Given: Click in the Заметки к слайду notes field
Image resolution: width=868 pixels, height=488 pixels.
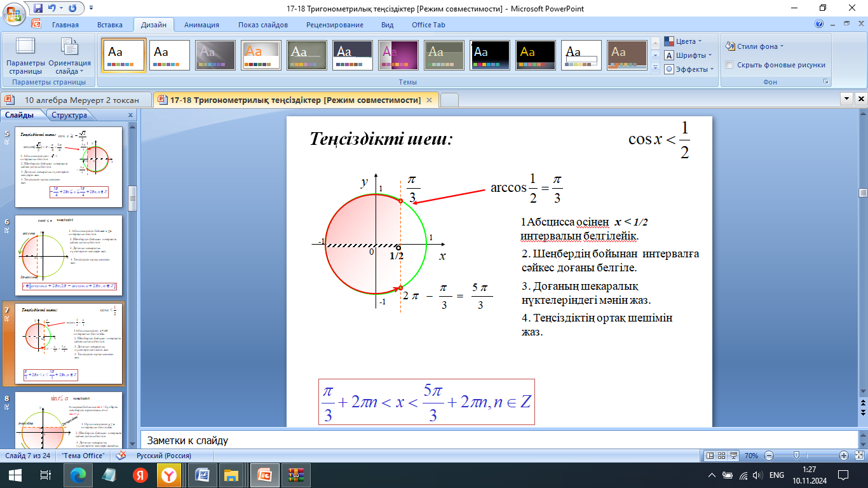Looking at the screenshot, I should point(499,440).
